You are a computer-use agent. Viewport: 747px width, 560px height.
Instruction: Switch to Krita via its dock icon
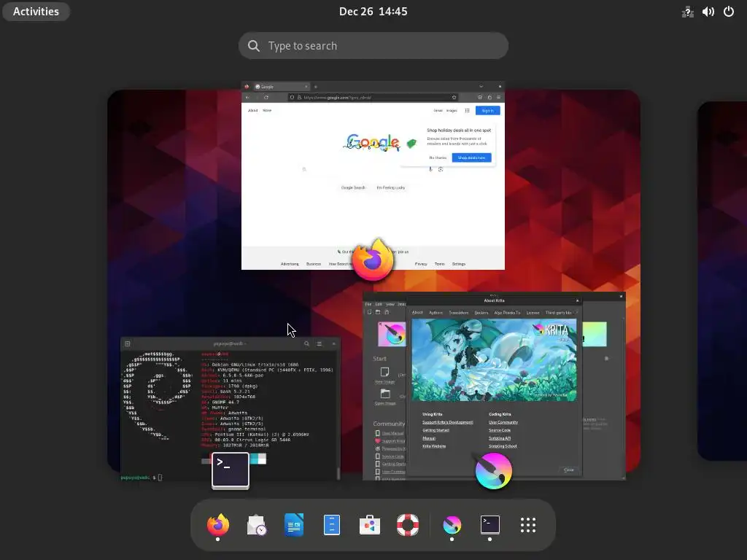(x=452, y=525)
